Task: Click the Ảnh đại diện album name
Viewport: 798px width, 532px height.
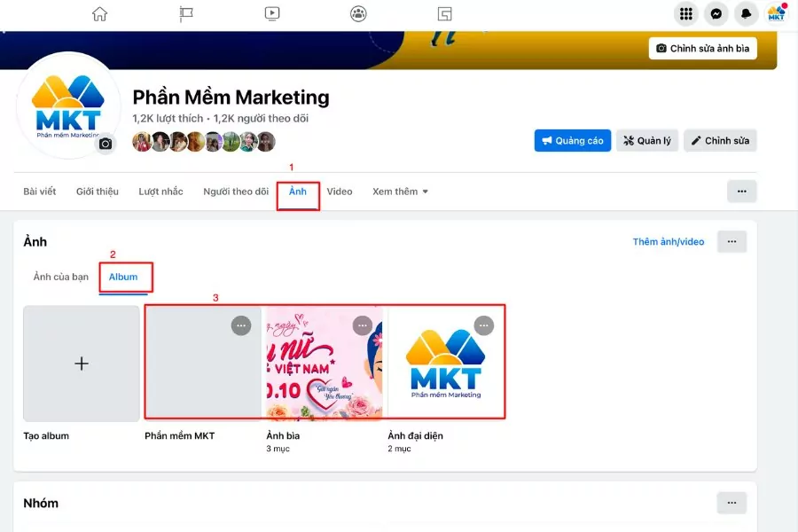Action: (415, 435)
